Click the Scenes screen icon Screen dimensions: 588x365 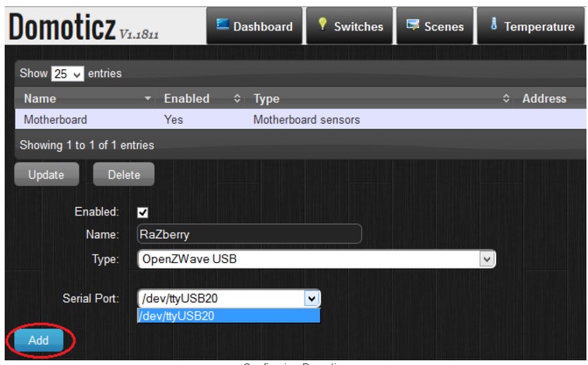tap(413, 26)
